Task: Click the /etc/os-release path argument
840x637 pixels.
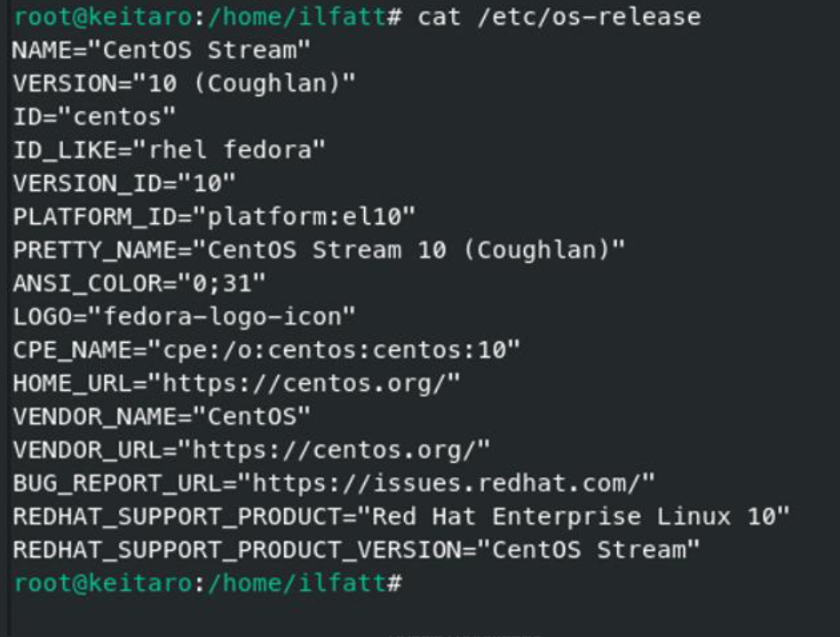Action: (588, 16)
